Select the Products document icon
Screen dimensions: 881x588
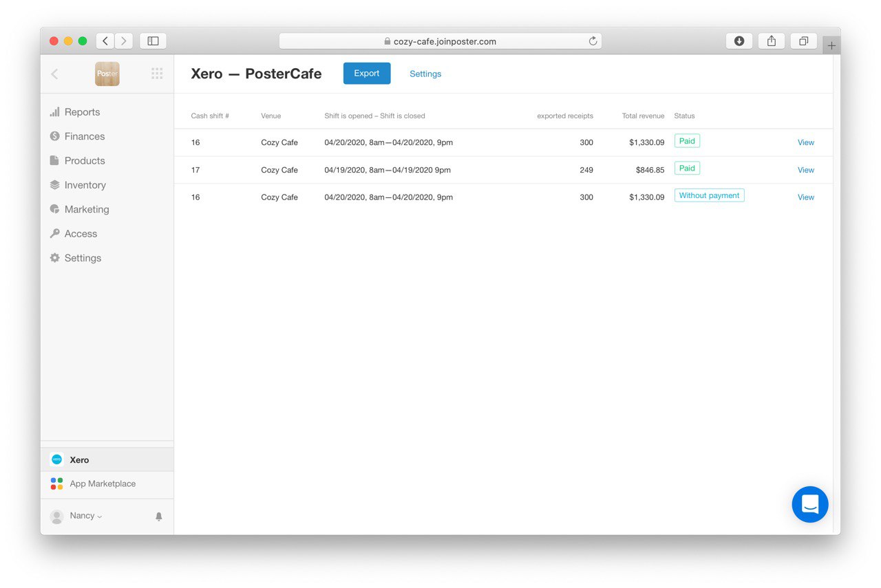point(54,160)
